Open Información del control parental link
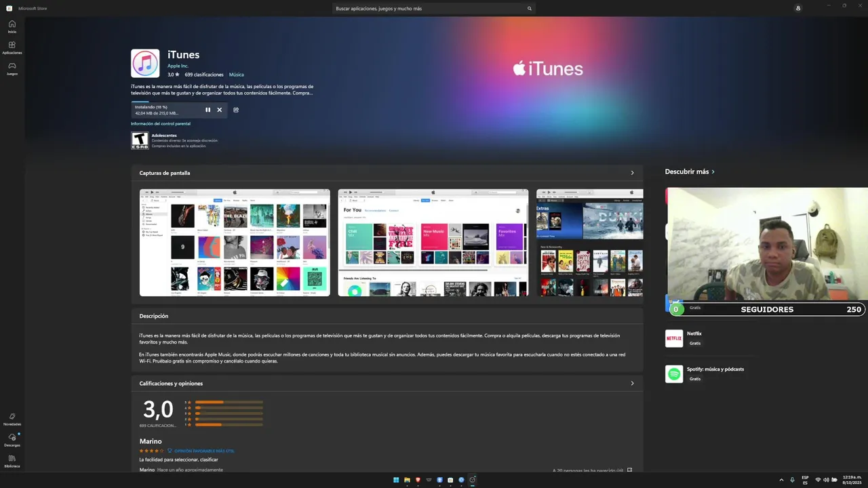This screenshot has width=868, height=488. (161, 124)
